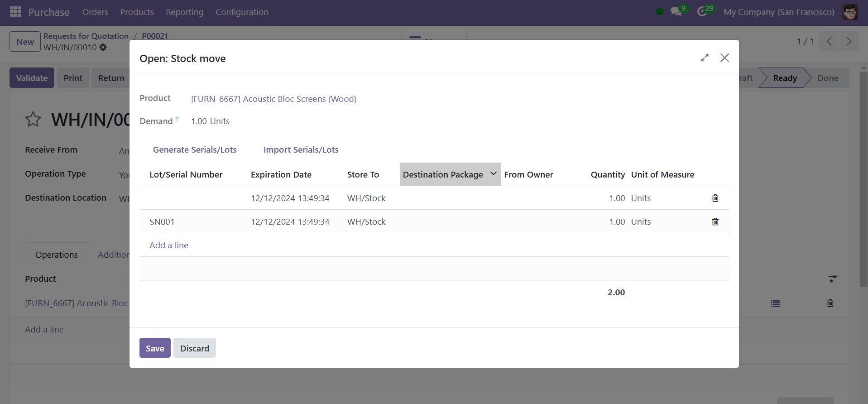Open the conversations chat icon
This screenshot has width=868, height=404.
pos(676,12)
